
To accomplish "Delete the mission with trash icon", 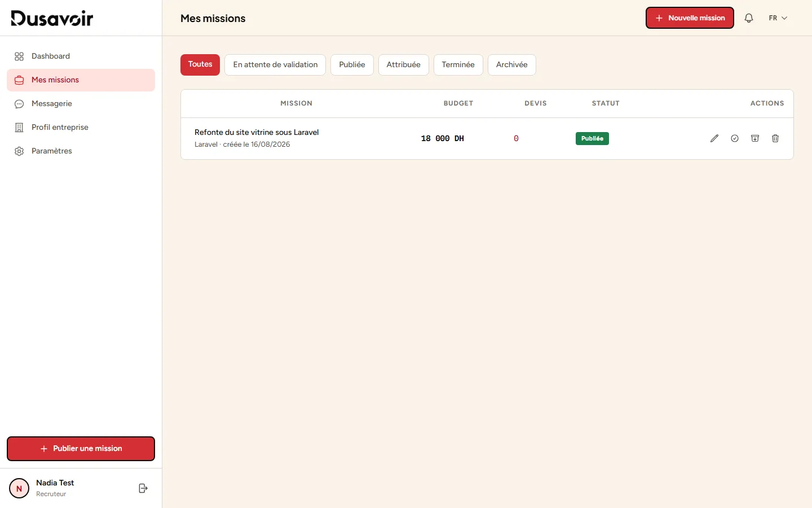I will point(775,138).
